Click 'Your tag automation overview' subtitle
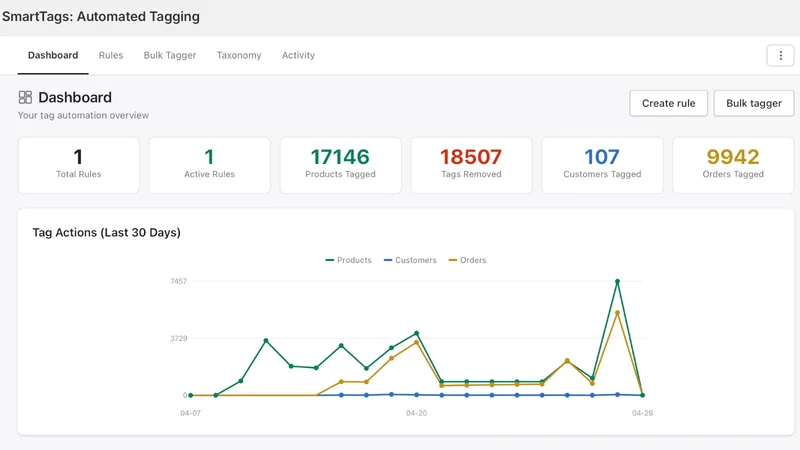Viewport: 800px width, 450px height. [x=83, y=115]
